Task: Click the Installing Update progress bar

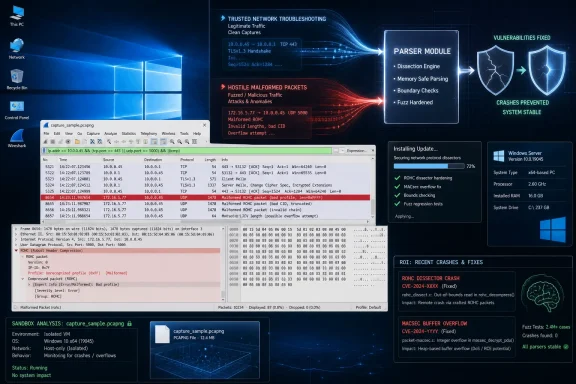Action: pyautogui.click(x=429, y=166)
